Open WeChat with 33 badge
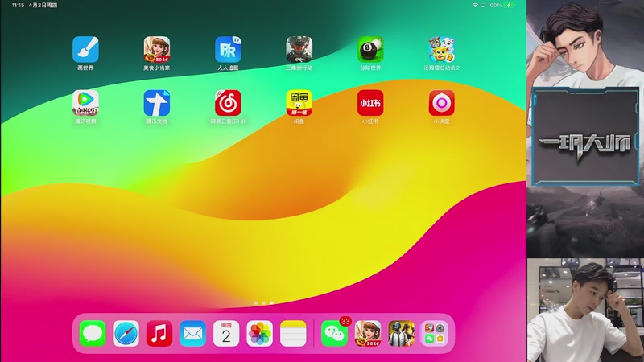The image size is (644, 362). pos(334,333)
